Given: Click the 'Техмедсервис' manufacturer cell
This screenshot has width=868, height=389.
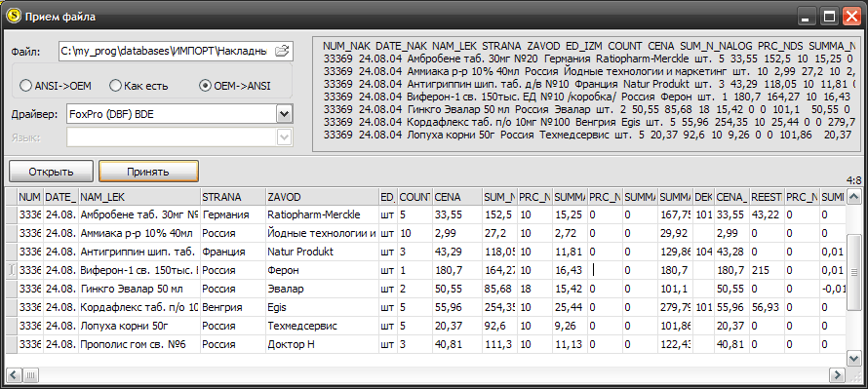Looking at the screenshot, I should 322,326.
